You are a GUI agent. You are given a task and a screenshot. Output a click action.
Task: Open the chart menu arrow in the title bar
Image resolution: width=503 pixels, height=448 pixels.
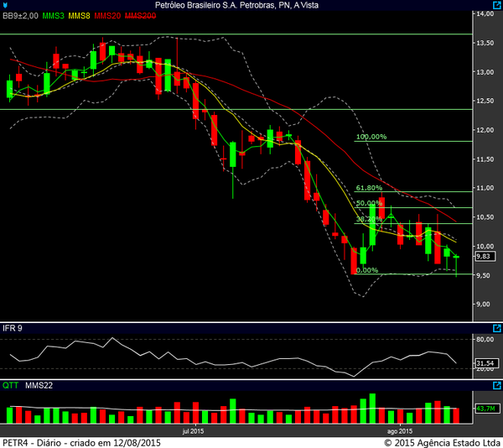pos(5,5)
